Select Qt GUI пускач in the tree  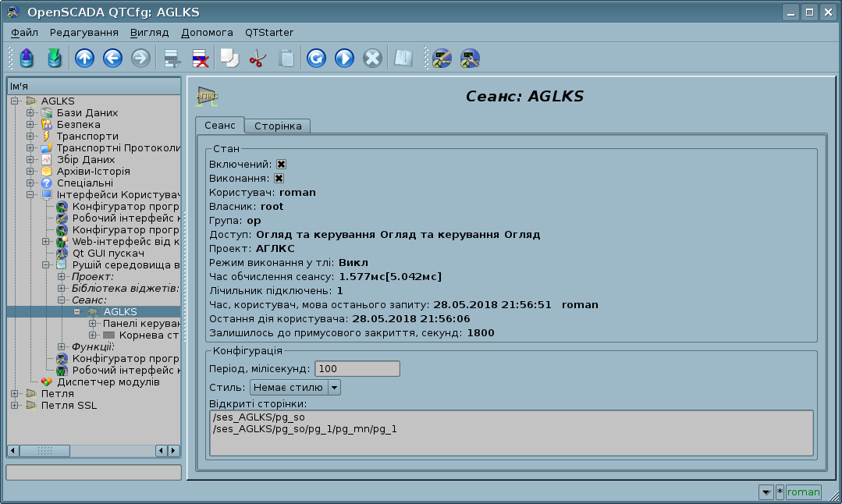(x=108, y=254)
